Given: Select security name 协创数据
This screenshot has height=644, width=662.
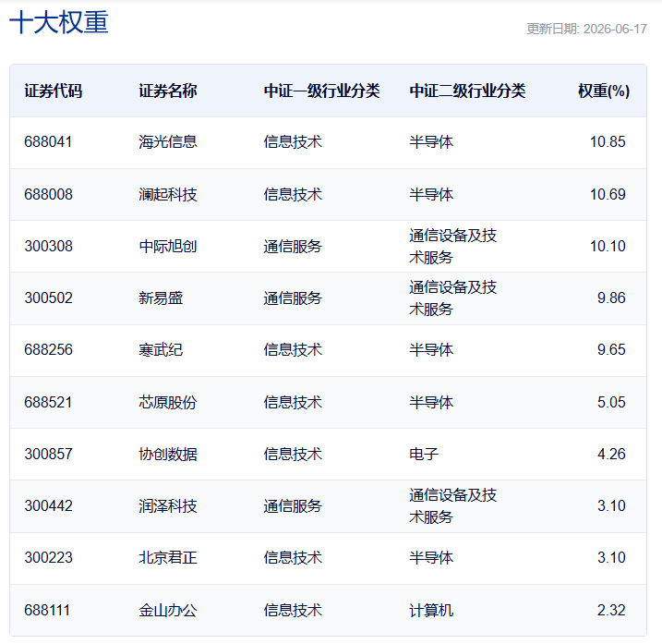Looking at the screenshot, I should (168, 455).
